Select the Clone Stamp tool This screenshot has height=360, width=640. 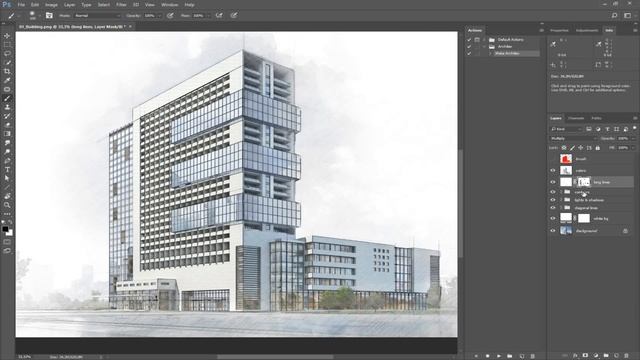[7, 107]
